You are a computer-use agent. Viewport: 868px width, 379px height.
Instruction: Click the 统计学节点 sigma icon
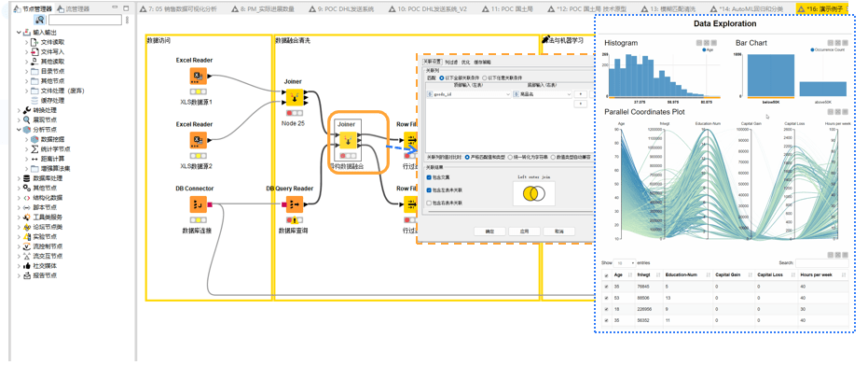click(35, 149)
